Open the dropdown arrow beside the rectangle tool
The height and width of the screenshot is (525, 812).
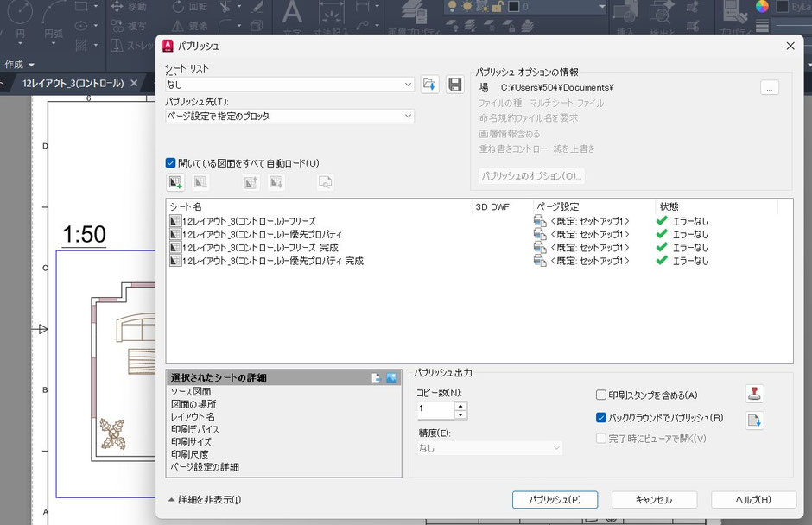pyautogui.click(x=96, y=6)
